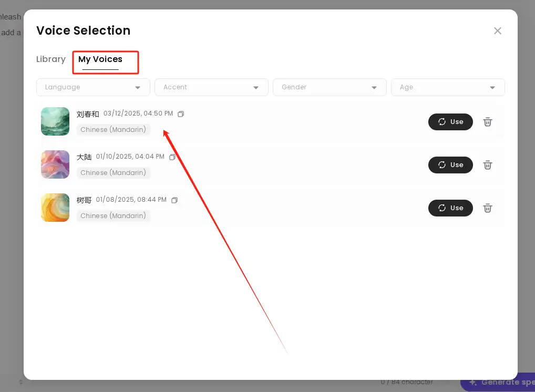Expand the Accent filter dropdown
This screenshot has height=392, width=535.
[x=211, y=87]
